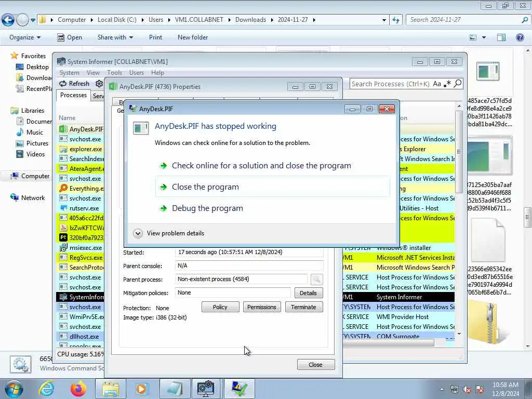Image resolution: width=532 pixels, height=399 pixels.
Task: Toggle regex search option icon
Action: [x=447, y=84]
